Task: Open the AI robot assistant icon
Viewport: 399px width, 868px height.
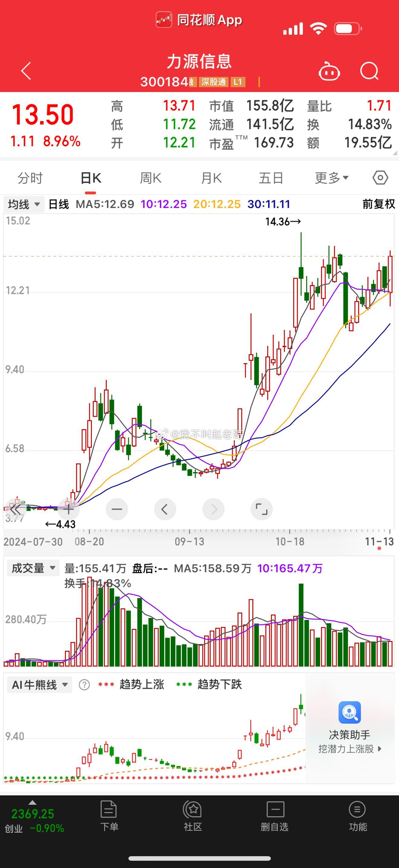Action: 329,71
